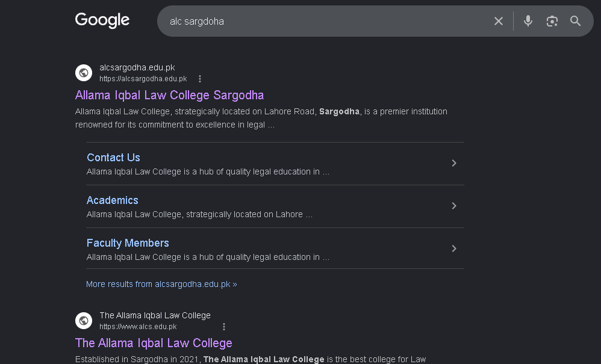The width and height of the screenshot is (601, 364).
Task: Submit search with magnifier icon
Action: (575, 21)
